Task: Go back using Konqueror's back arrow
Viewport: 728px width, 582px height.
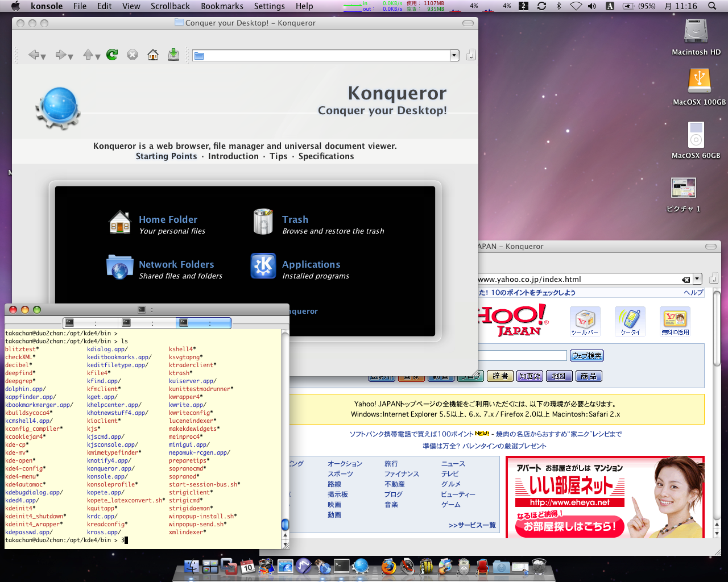Action: pyautogui.click(x=34, y=55)
